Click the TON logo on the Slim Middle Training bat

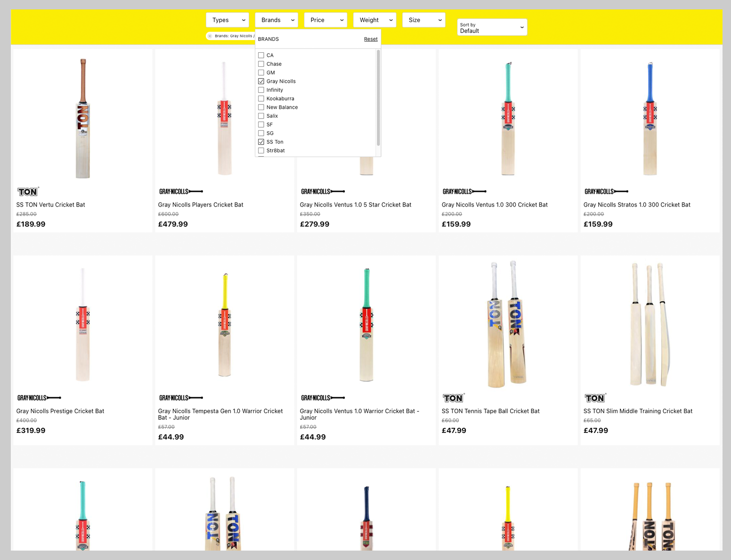[x=595, y=398]
